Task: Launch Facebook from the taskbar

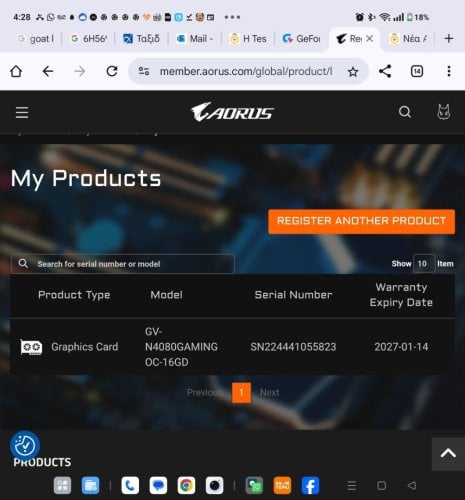Action: point(310,486)
